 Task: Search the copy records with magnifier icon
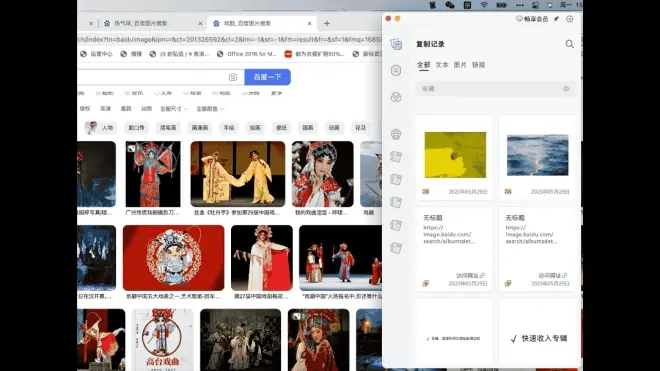(570, 44)
